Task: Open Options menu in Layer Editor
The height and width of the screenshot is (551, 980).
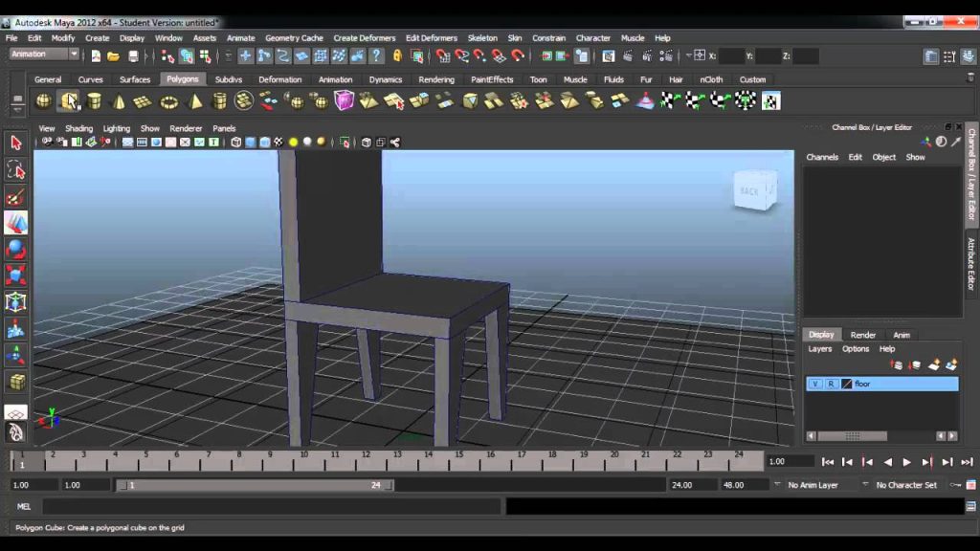Action: (x=855, y=349)
